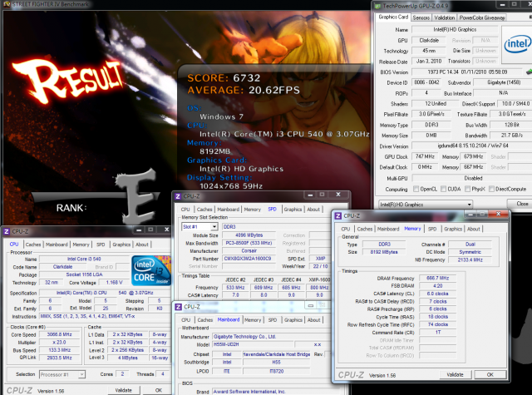Check the DirectCompute checkbox
Screen dimensions: 532x395
tap(491, 189)
